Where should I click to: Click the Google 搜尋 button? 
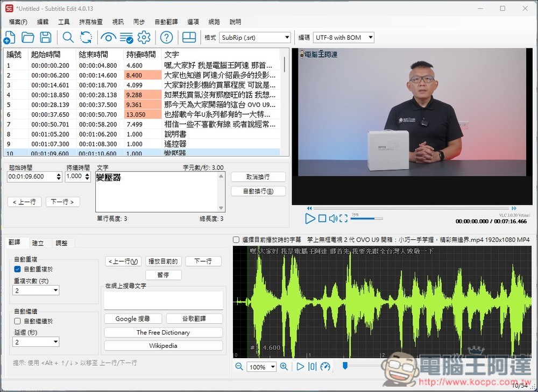[132, 319]
